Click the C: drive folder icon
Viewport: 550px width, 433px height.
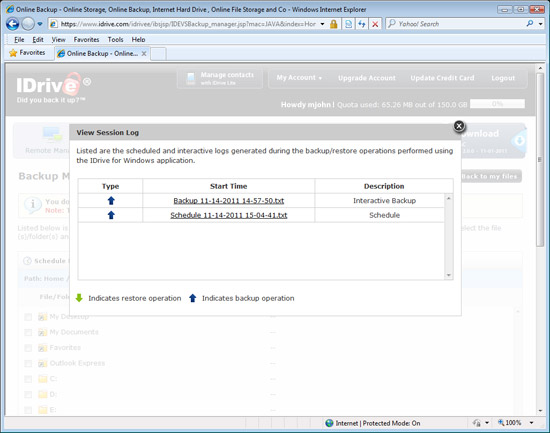point(42,378)
